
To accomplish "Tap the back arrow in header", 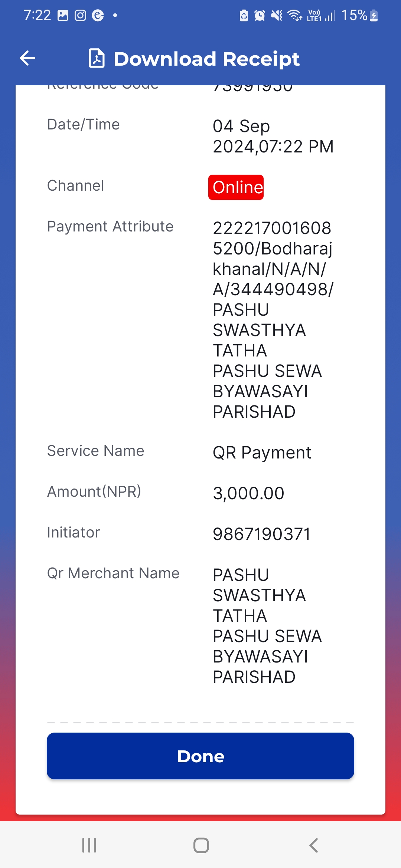I will (27, 58).
